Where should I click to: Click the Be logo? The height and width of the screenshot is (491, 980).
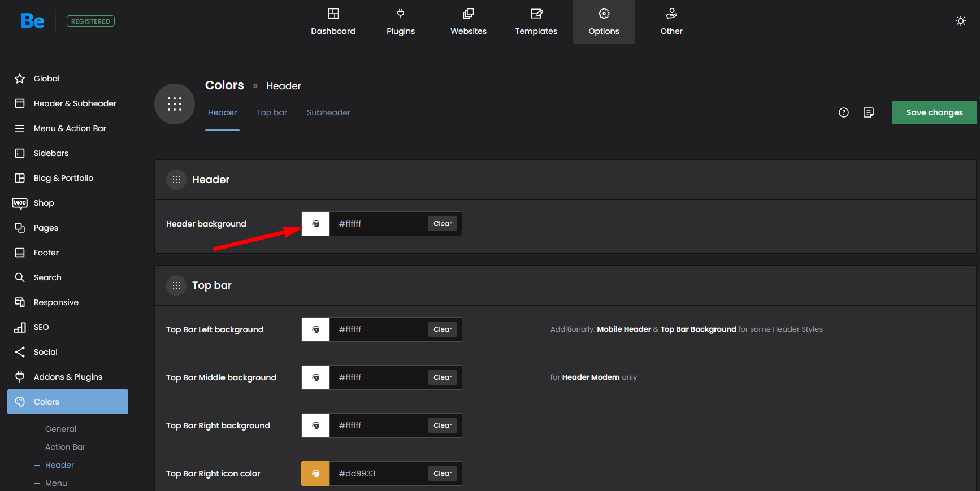pyautogui.click(x=32, y=21)
